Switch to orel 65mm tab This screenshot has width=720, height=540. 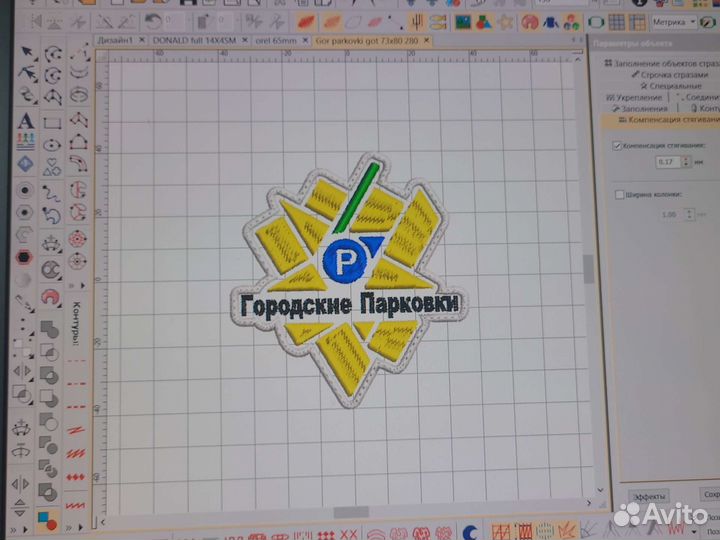[x=276, y=40]
